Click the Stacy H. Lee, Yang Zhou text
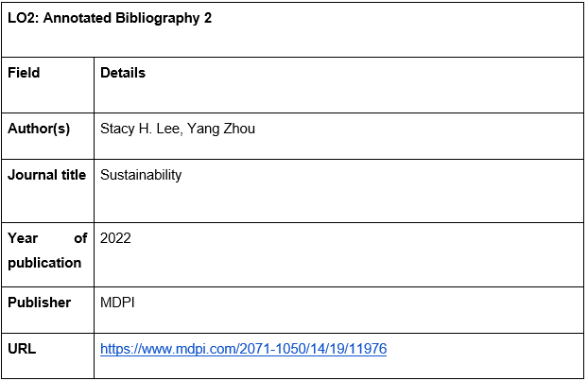 (x=178, y=129)
